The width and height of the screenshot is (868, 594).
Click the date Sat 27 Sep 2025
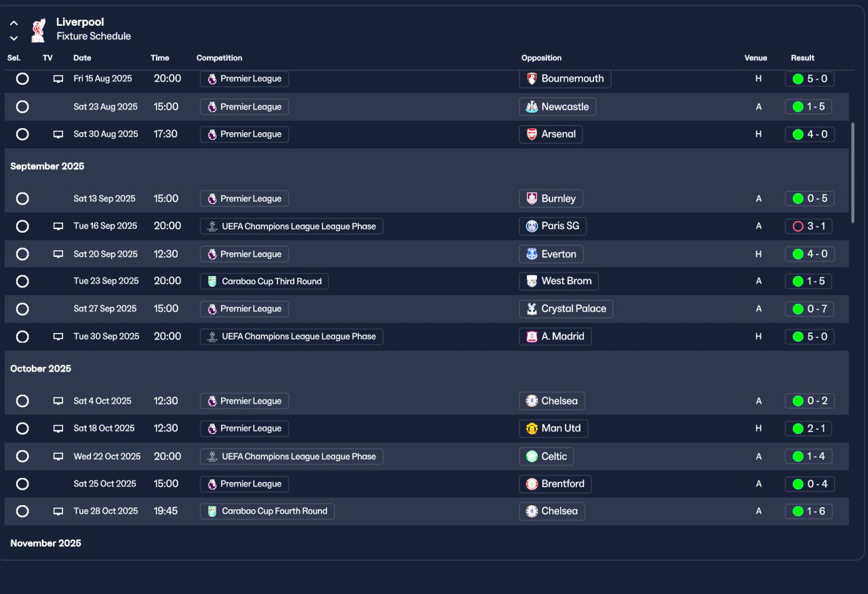pyautogui.click(x=105, y=309)
